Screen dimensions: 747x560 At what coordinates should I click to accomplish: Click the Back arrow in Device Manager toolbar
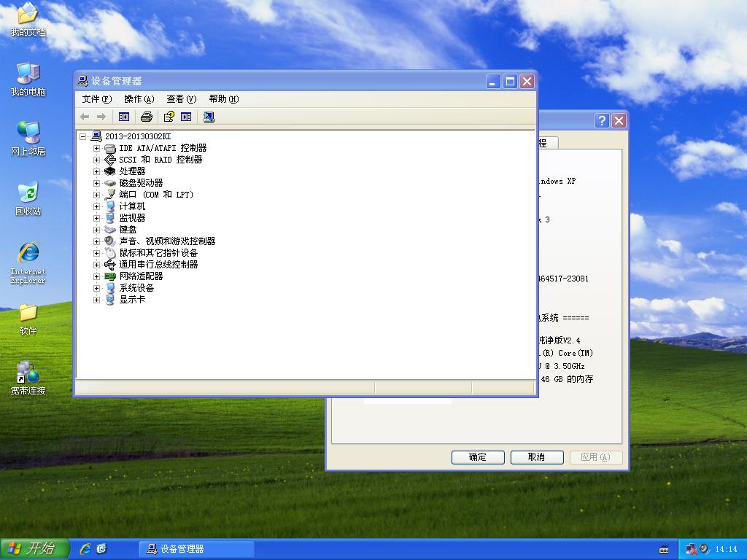85,117
